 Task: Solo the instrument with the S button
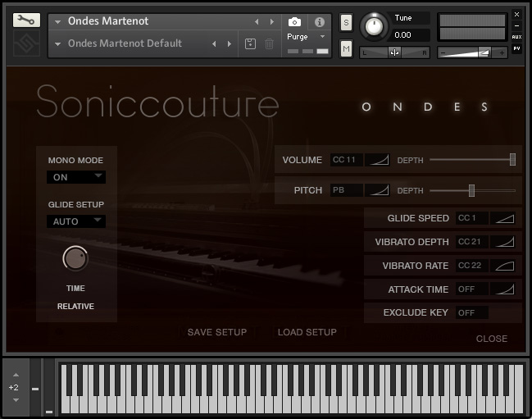tap(346, 22)
